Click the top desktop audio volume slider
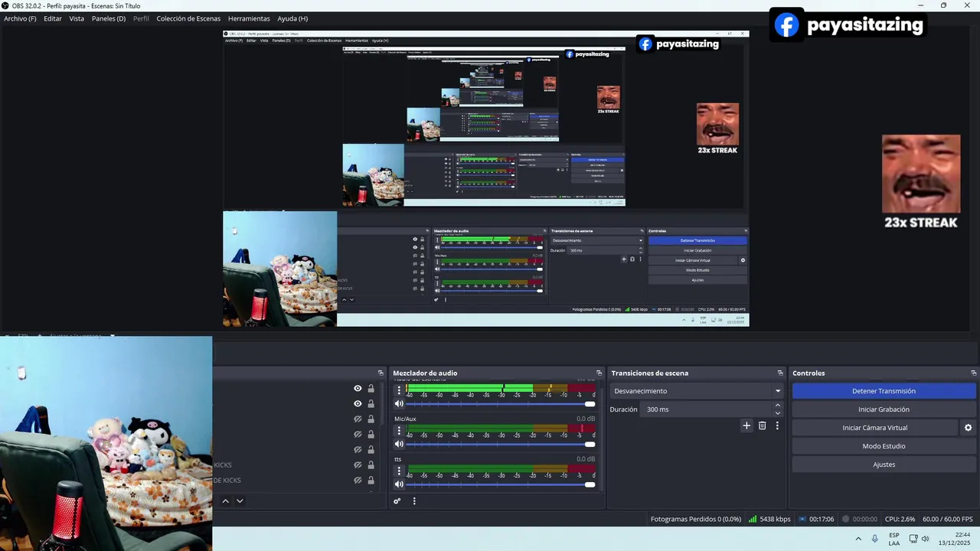This screenshot has height=551, width=980. [x=501, y=404]
